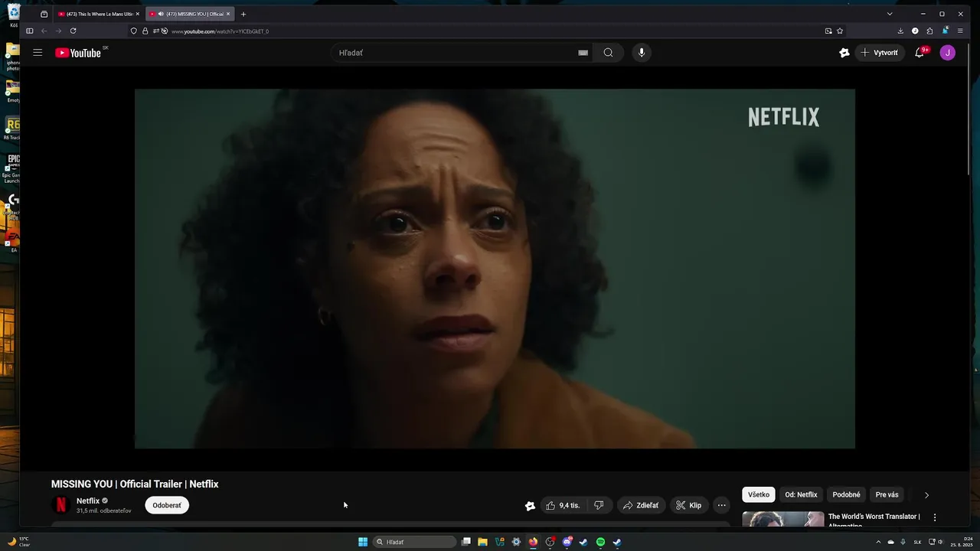The height and width of the screenshot is (551, 980).
Task: Switch to the Le Mans Ultimate tab
Action: click(99, 14)
